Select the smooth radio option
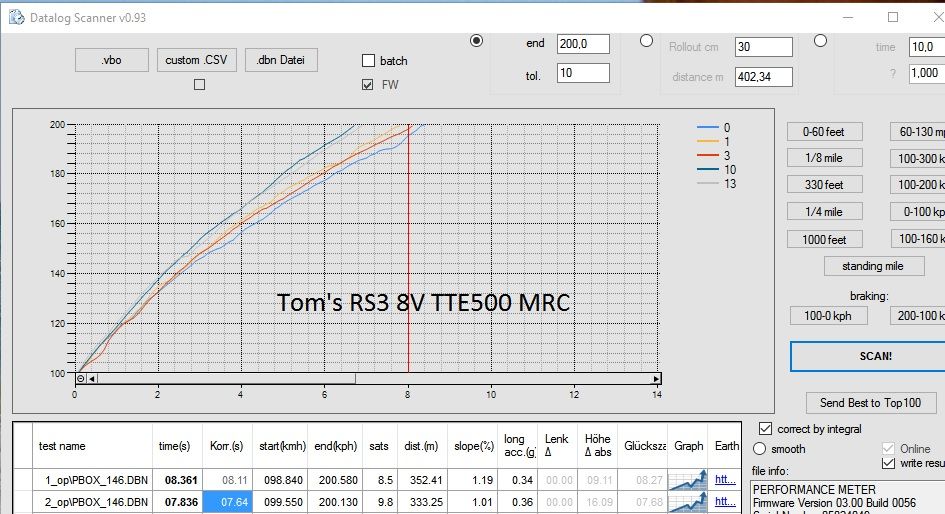 coord(759,449)
